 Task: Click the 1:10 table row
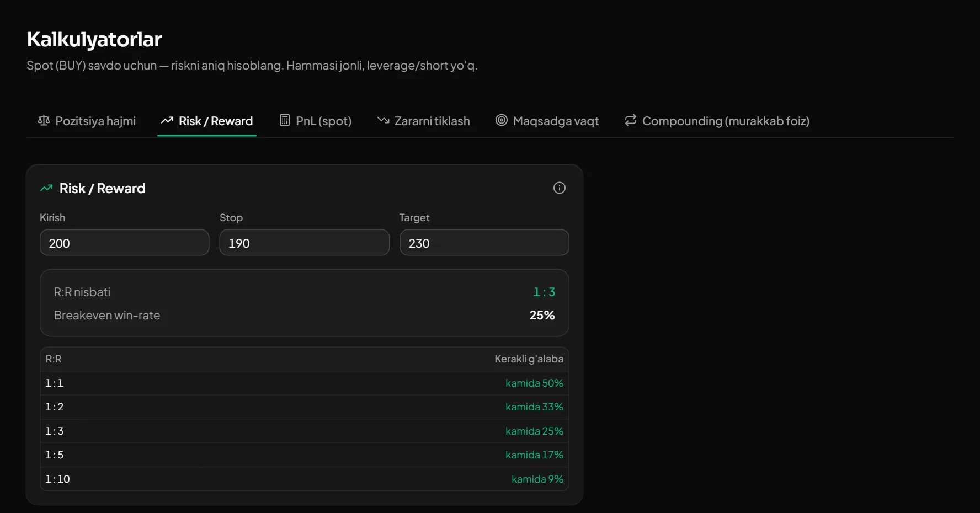305,479
